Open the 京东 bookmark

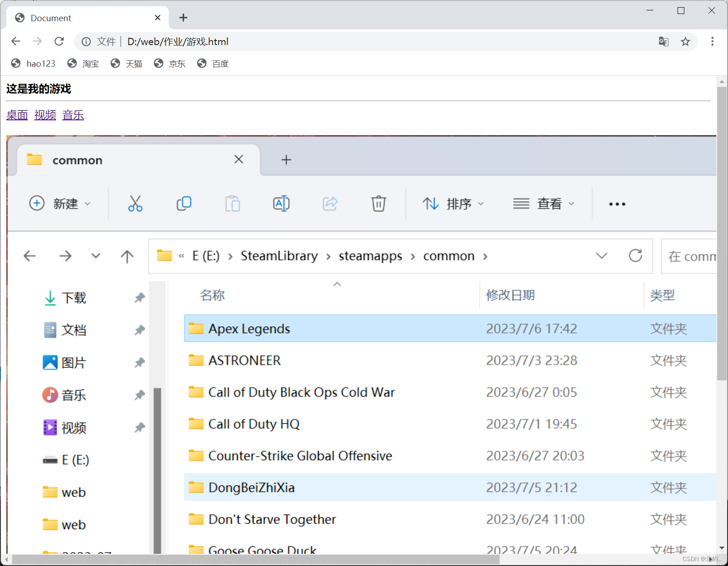point(170,64)
